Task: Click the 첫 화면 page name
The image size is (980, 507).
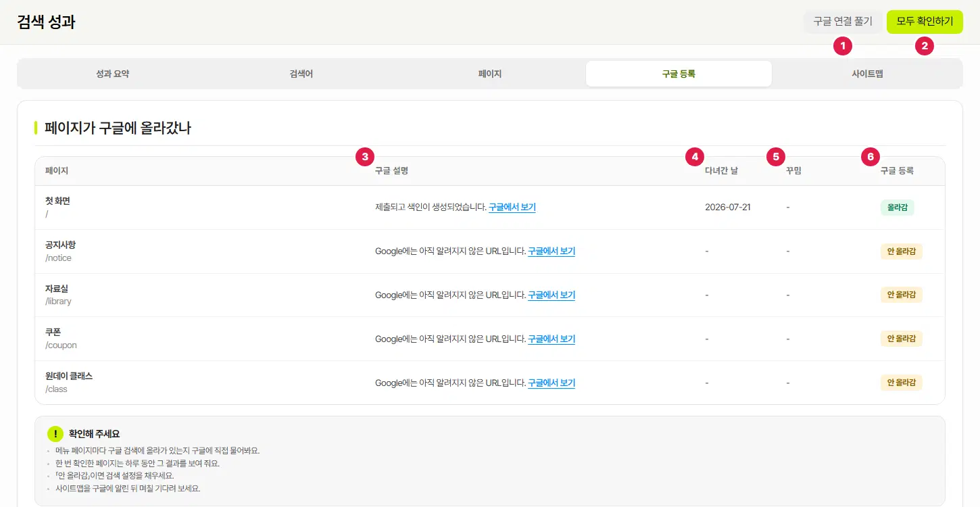Action: pos(57,201)
